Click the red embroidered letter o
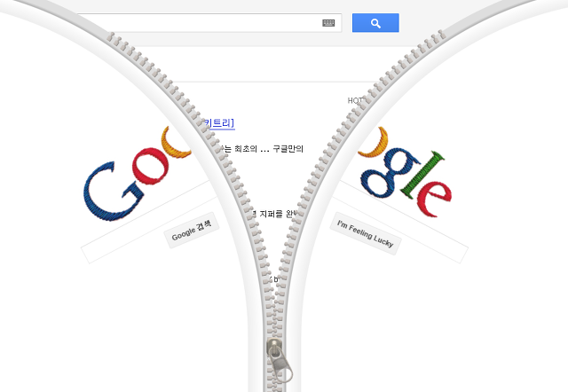The width and height of the screenshot is (568, 392). [152, 166]
